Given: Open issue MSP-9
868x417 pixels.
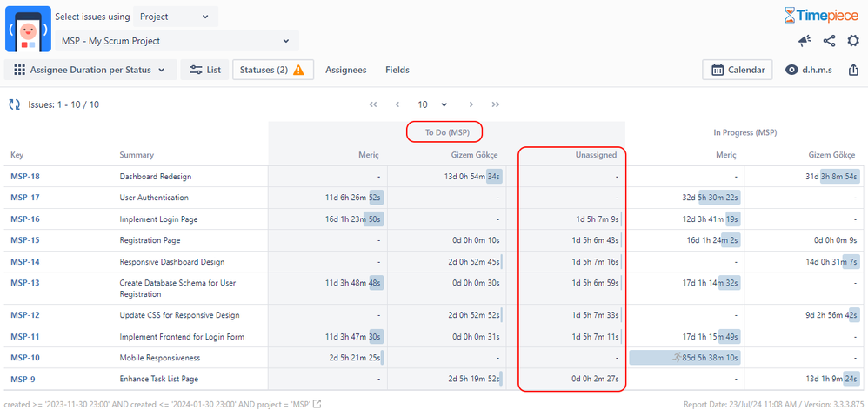Looking at the screenshot, I should tap(23, 380).
